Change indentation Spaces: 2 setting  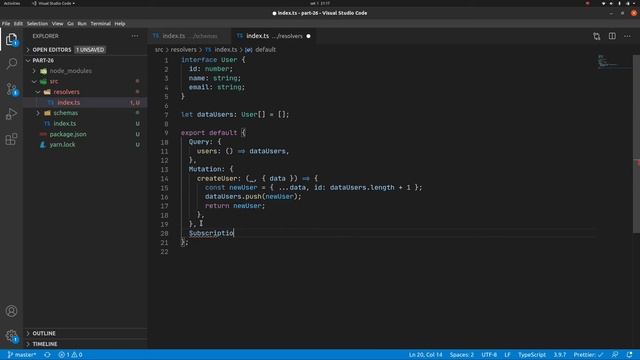(x=462, y=355)
